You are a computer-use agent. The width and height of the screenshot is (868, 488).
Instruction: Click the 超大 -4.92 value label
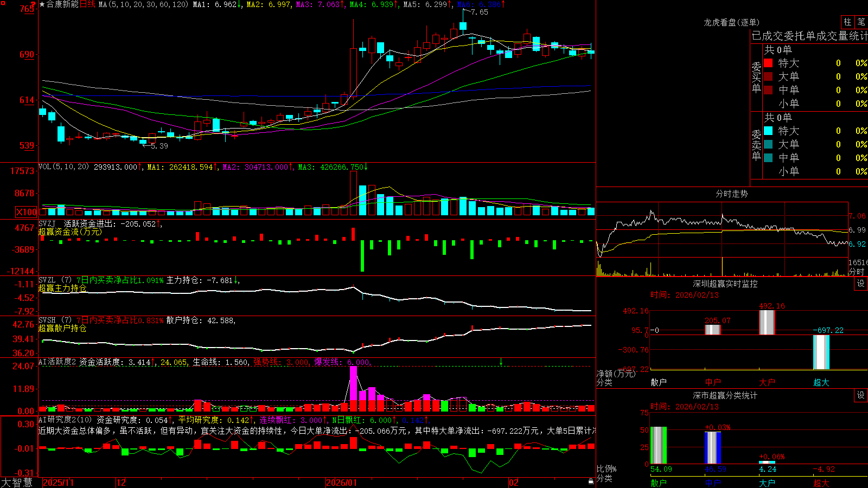824,470
